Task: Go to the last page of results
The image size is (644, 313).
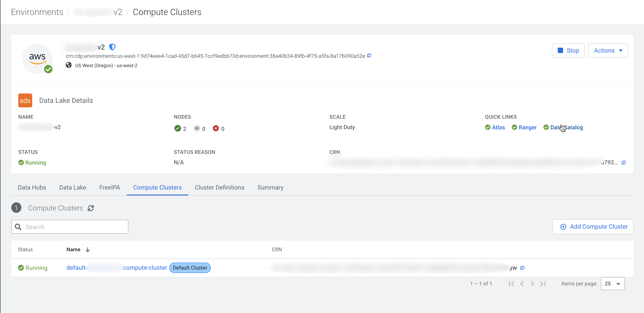Action: (x=543, y=283)
